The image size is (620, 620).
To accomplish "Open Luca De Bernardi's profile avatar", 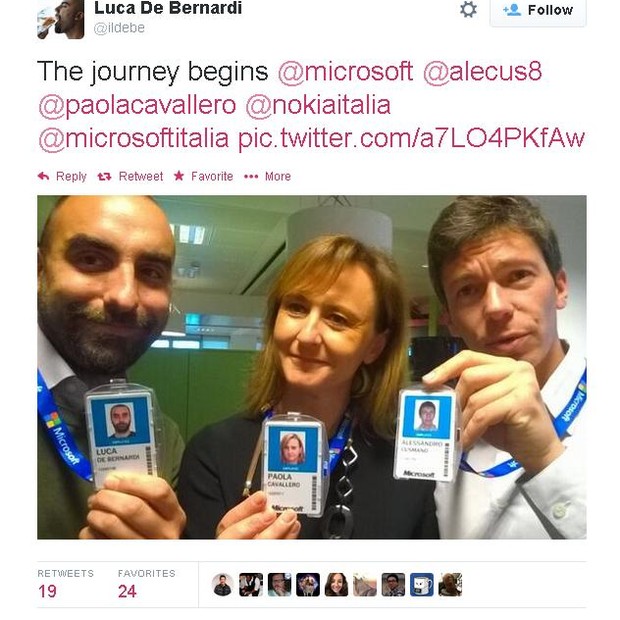I will pos(60,19).
